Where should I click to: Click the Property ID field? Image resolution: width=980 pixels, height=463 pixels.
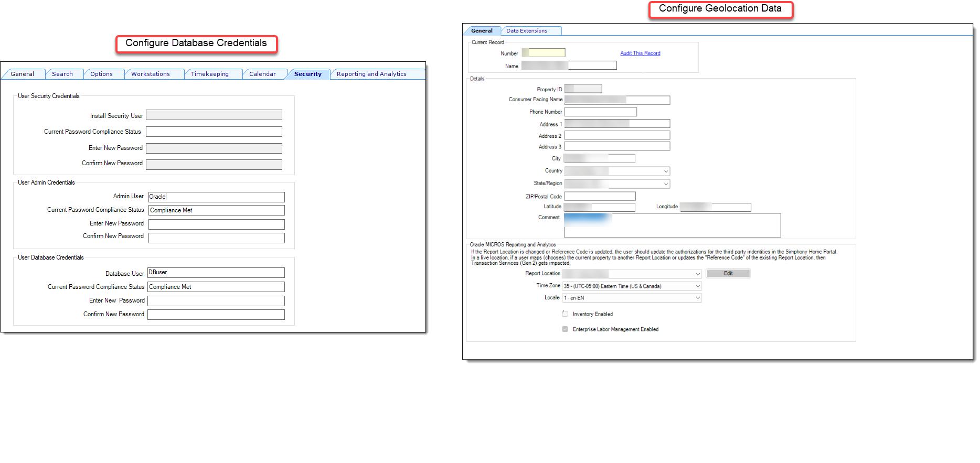(583, 89)
